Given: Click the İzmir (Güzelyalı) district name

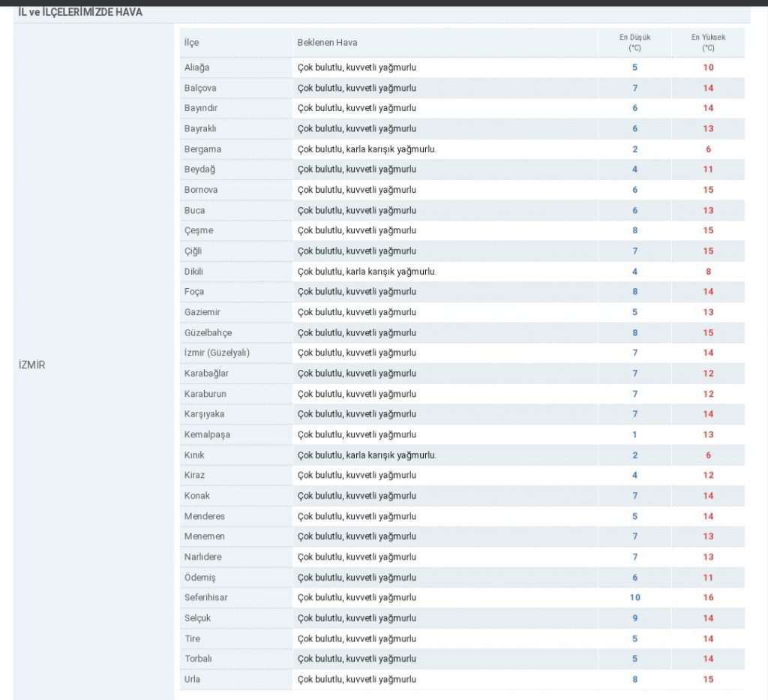Looking at the screenshot, I should point(217,353).
